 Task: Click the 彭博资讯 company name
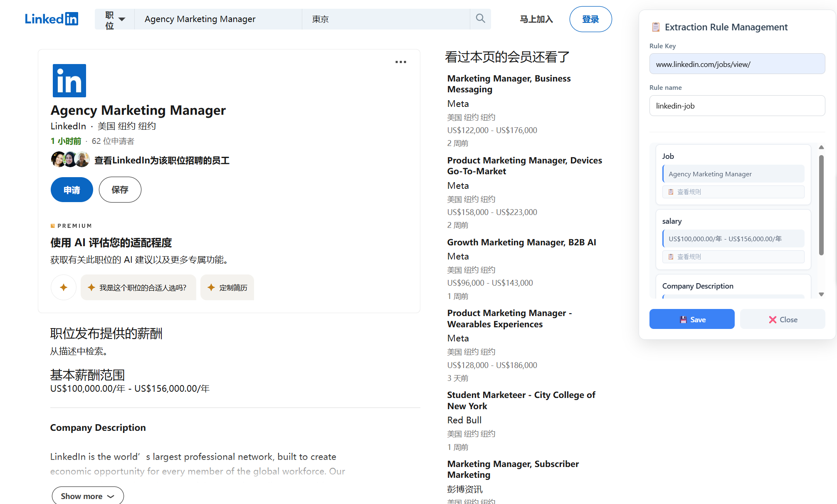pos(465,489)
